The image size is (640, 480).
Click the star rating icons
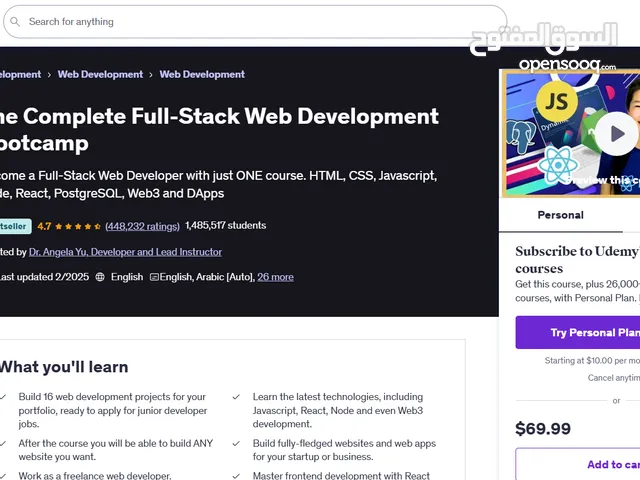[x=78, y=227]
